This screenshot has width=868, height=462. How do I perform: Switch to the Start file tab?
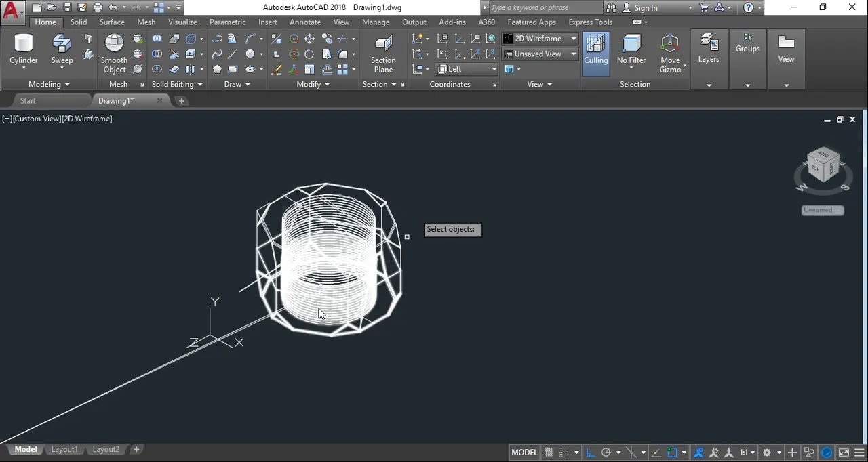pos(28,101)
